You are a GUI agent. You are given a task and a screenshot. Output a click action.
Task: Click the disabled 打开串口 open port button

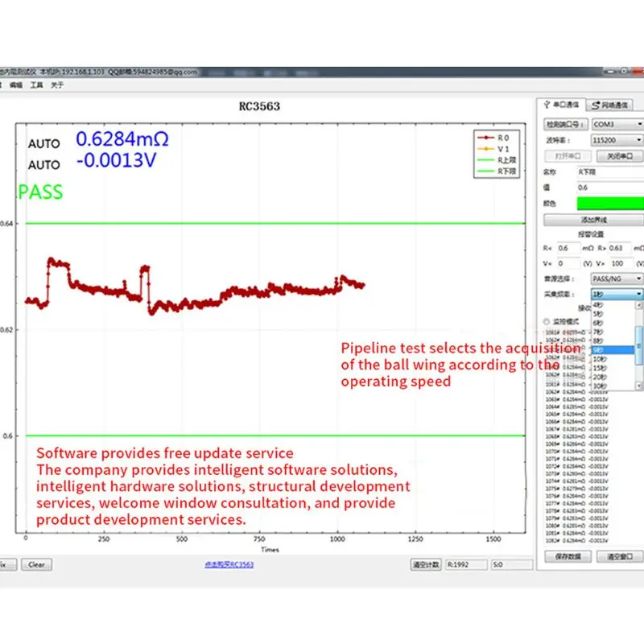pos(568,156)
